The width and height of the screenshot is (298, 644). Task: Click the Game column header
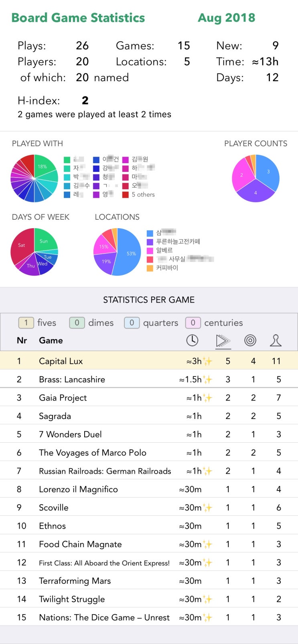click(x=51, y=340)
